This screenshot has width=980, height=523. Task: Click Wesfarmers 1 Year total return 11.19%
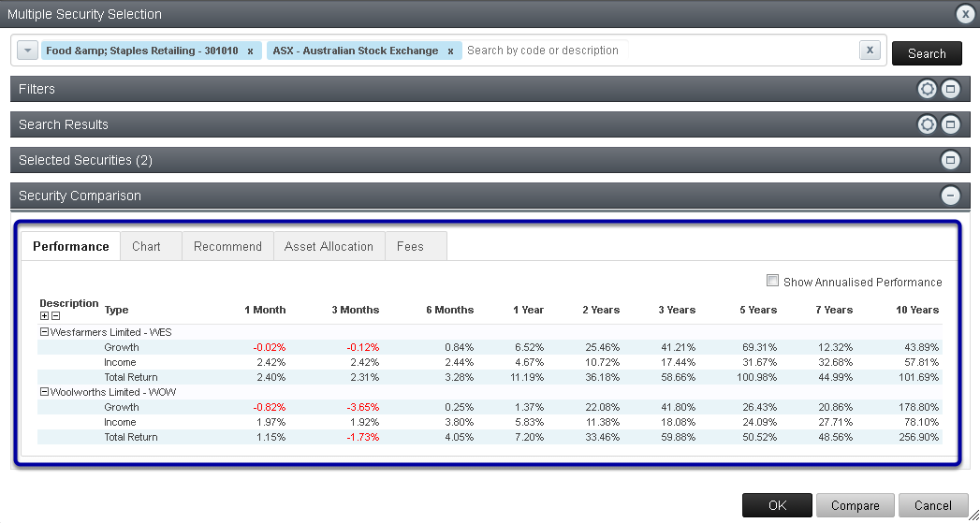pos(526,377)
